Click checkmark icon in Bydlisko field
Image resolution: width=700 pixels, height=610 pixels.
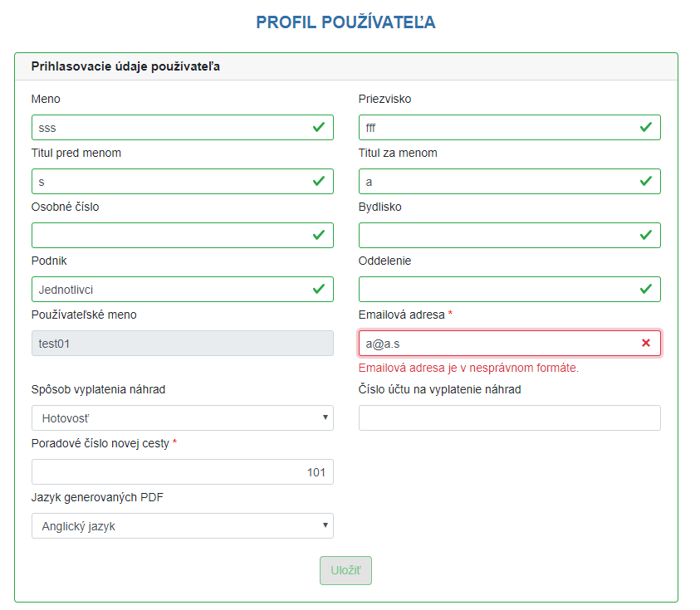[646, 236]
